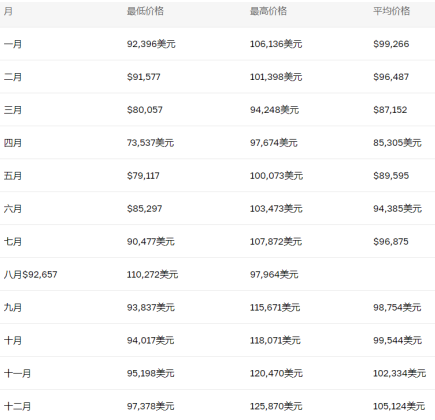Click July's highest price 107,872美元
The height and width of the screenshot is (420, 435).
click(x=276, y=242)
